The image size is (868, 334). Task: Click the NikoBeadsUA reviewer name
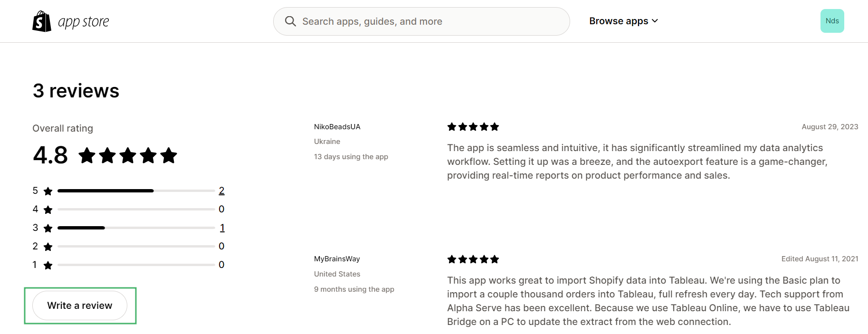(x=337, y=127)
